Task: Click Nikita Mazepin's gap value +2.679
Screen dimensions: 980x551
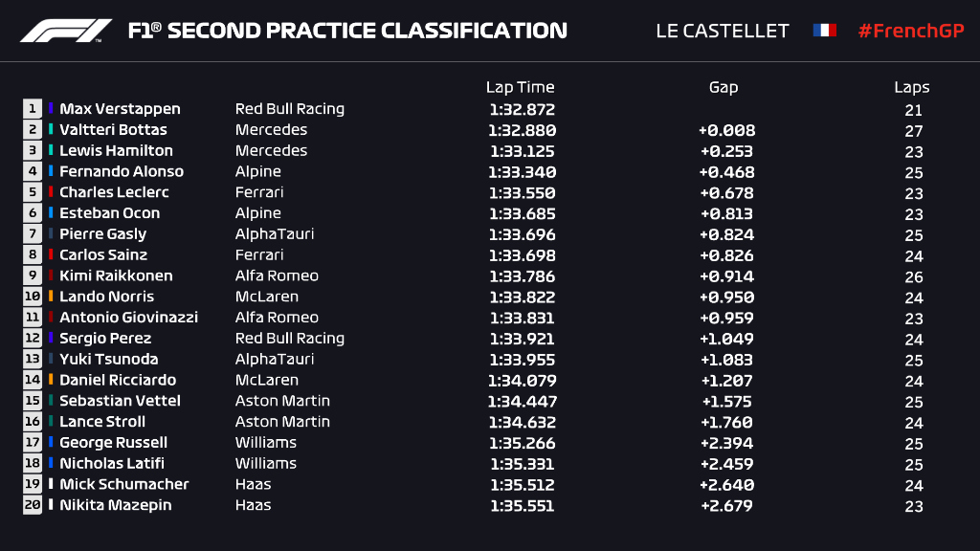Action: tap(727, 505)
